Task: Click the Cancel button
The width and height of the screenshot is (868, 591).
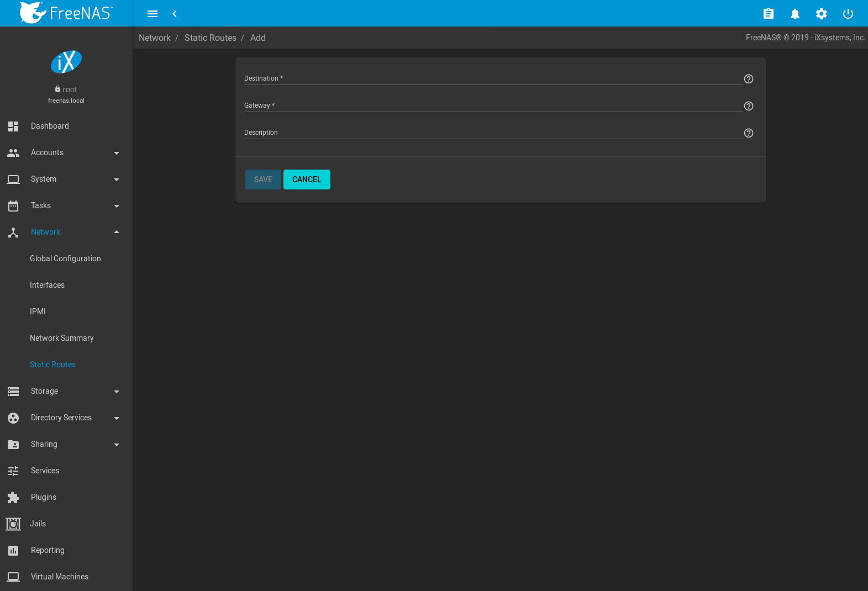Action: tap(307, 180)
